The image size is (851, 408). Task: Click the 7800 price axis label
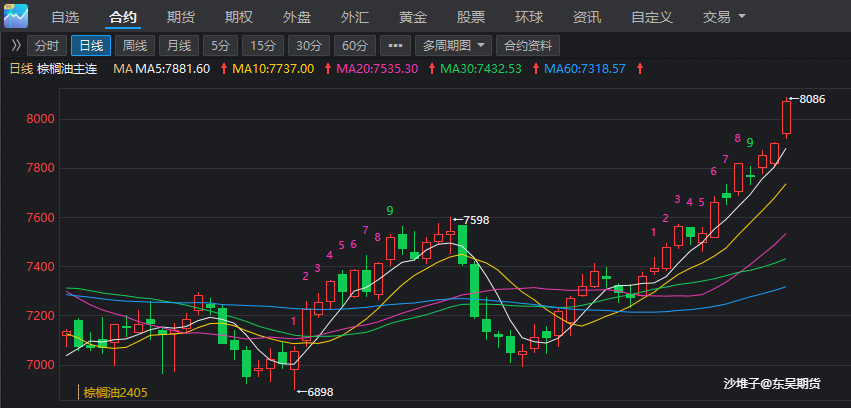point(39,168)
